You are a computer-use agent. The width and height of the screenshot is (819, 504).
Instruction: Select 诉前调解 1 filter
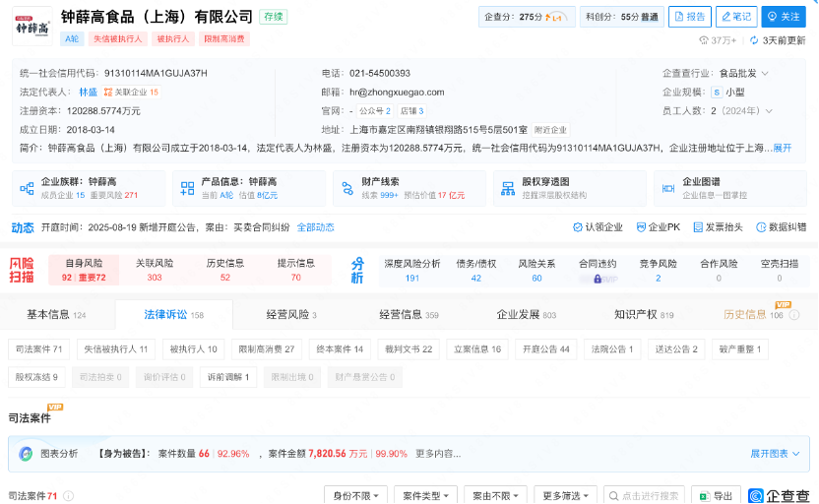[x=228, y=377]
